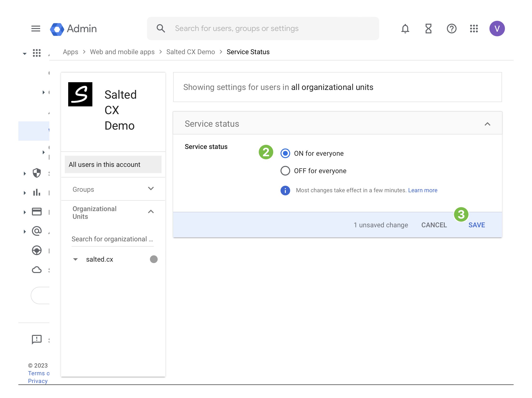Click the Salted CX Demo app logo

pos(80,94)
